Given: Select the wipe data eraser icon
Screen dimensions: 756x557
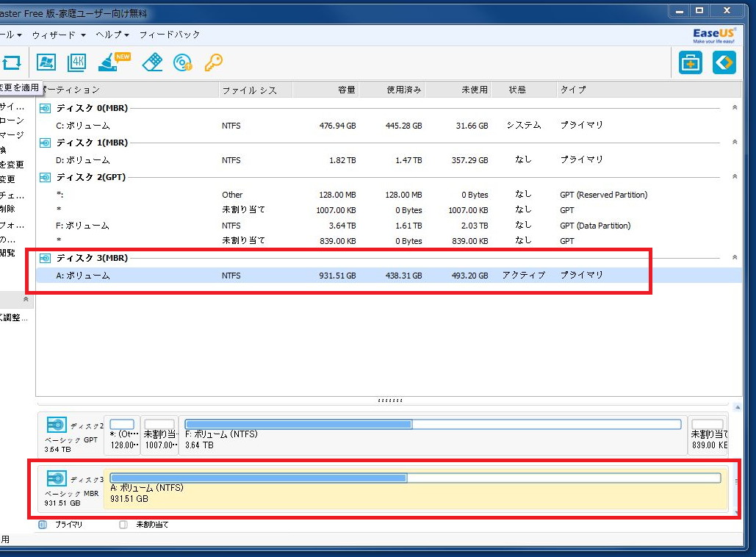Looking at the screenshot, I should [152, 62].
